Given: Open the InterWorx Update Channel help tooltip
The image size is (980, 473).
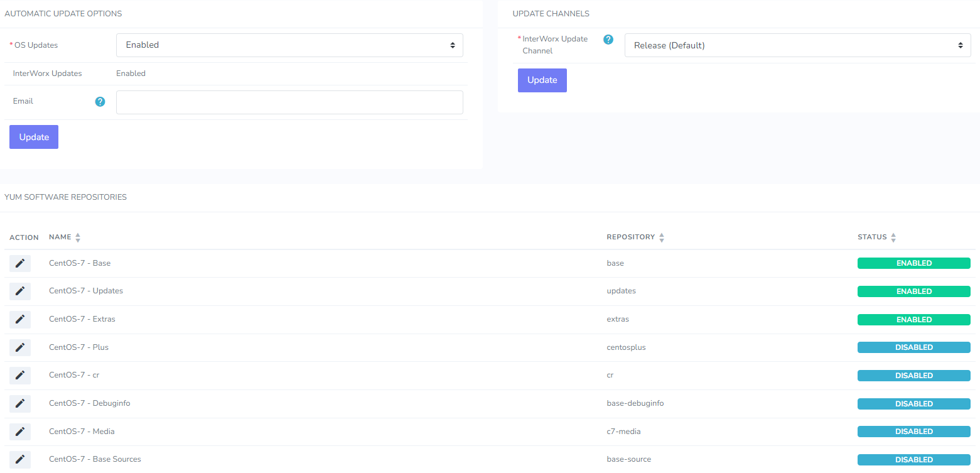Looking at the screenshot, I should pyautogui.click(x=608, y=39).
